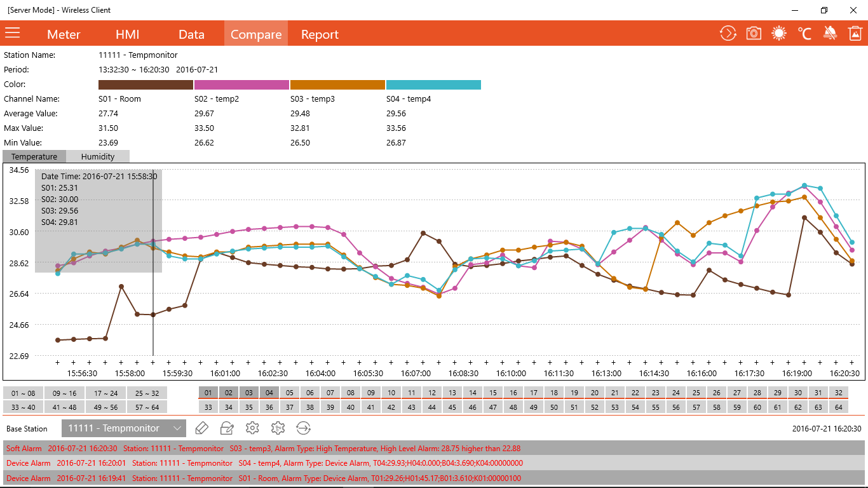Click the max value 32.81
Viewport: 868px width, 488px height.
[300, 128]
